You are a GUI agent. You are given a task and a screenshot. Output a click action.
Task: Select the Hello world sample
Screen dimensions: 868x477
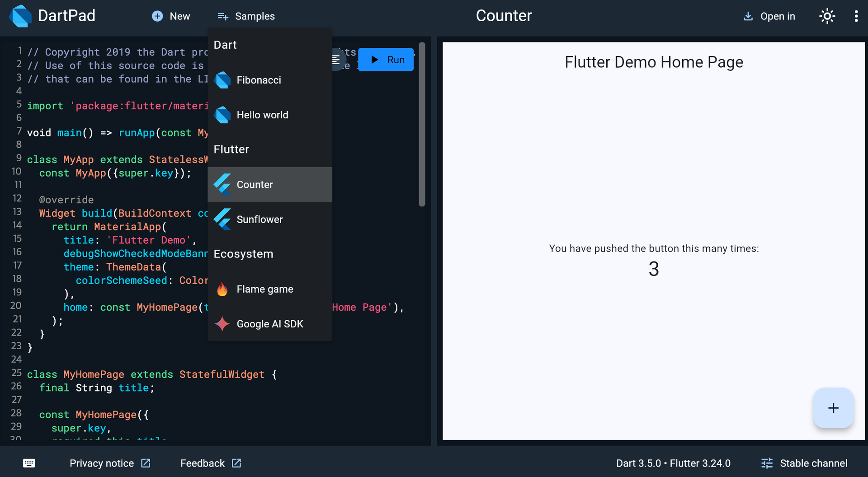270,115
